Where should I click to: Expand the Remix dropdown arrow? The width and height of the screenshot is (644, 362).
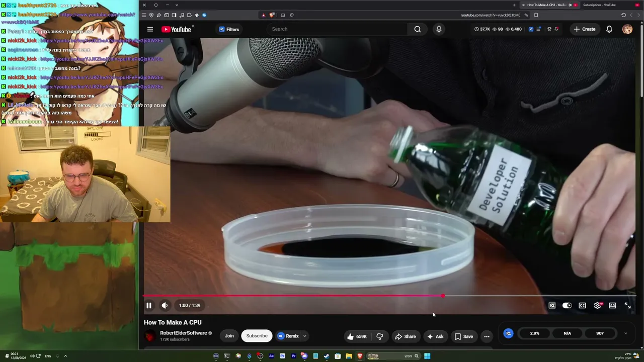tap(304, 336)
